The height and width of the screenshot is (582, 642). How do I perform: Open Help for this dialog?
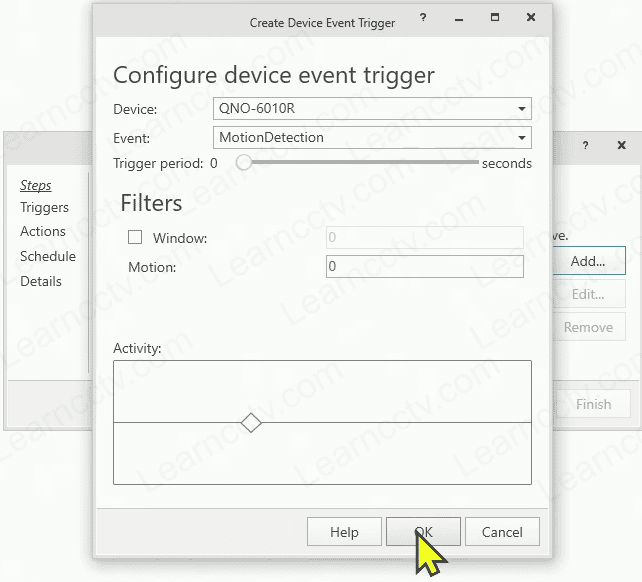click(344, 532)
